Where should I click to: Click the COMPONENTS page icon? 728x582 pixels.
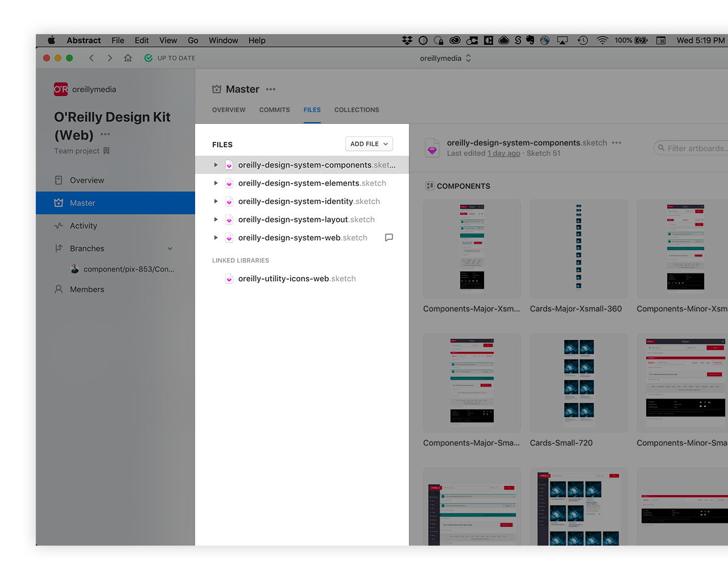tap(430, 186)
